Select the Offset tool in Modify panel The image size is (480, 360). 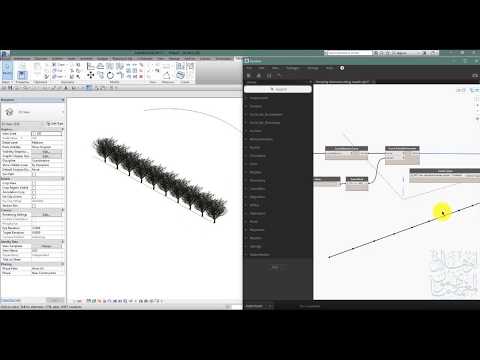click(x=100, y=66)
